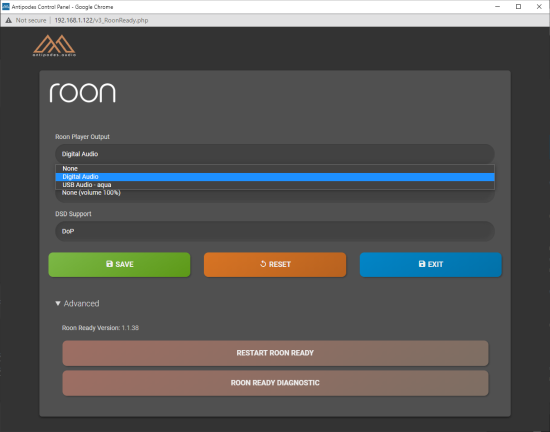Click the floppy disk icon on EXIT
Viewport: 550px width, 432px height.
coord(422,264)
